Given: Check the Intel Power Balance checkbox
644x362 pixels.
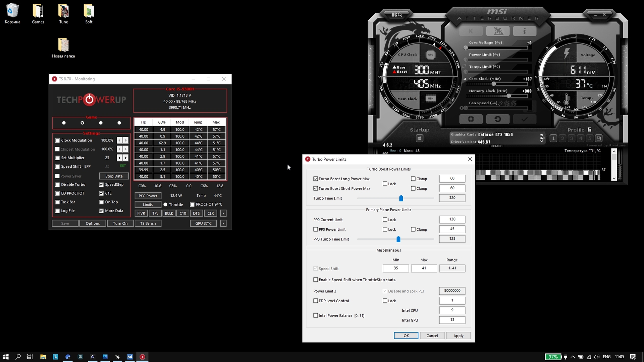Looking at the screenshot, I should pos(315,315).
